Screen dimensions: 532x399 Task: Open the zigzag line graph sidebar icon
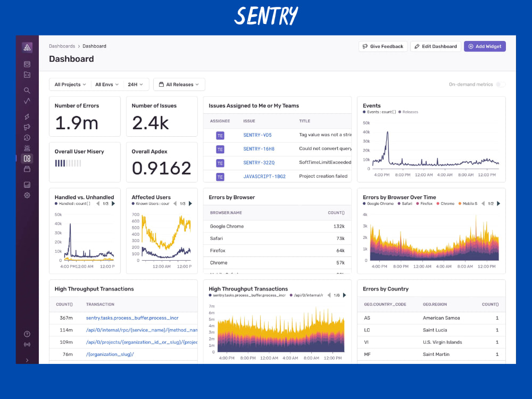27,101
